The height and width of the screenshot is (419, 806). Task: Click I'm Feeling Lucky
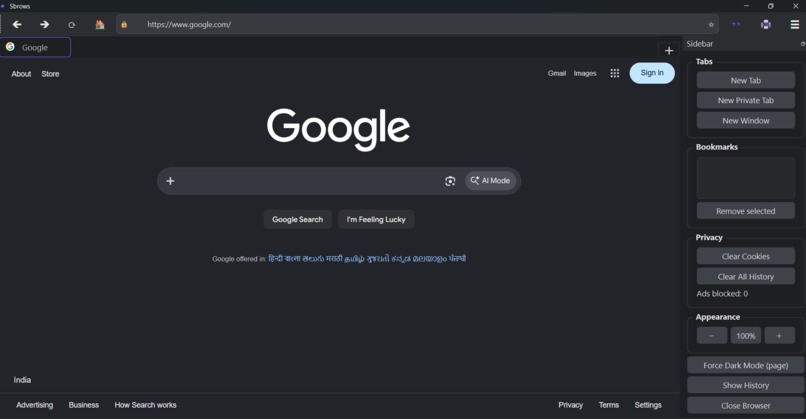(376, 220)
